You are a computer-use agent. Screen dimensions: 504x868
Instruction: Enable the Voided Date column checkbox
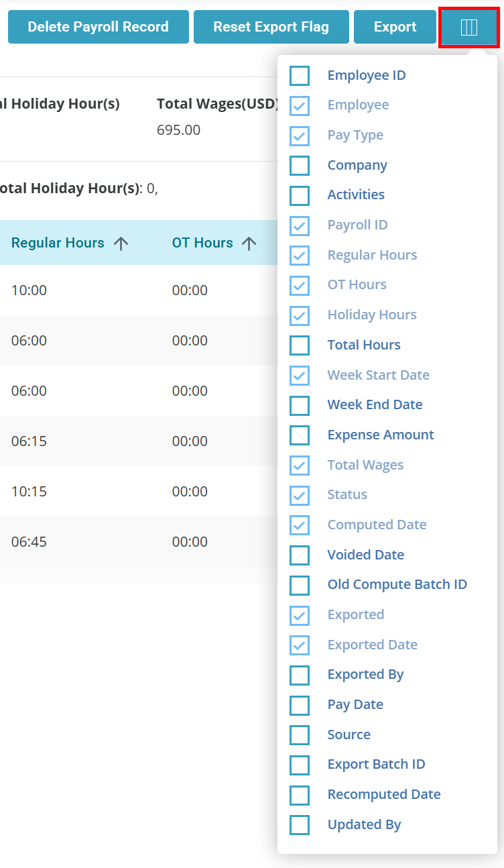(300, 555)
